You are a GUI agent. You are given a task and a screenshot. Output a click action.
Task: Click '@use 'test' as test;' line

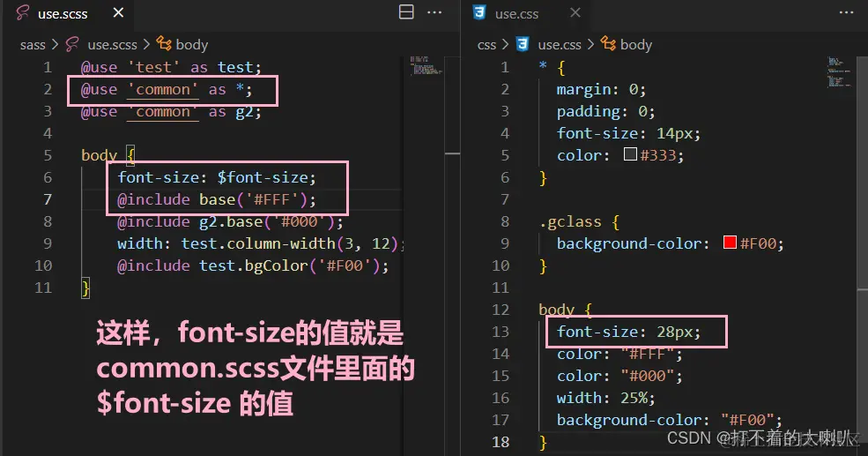click(x=171, y=68)
